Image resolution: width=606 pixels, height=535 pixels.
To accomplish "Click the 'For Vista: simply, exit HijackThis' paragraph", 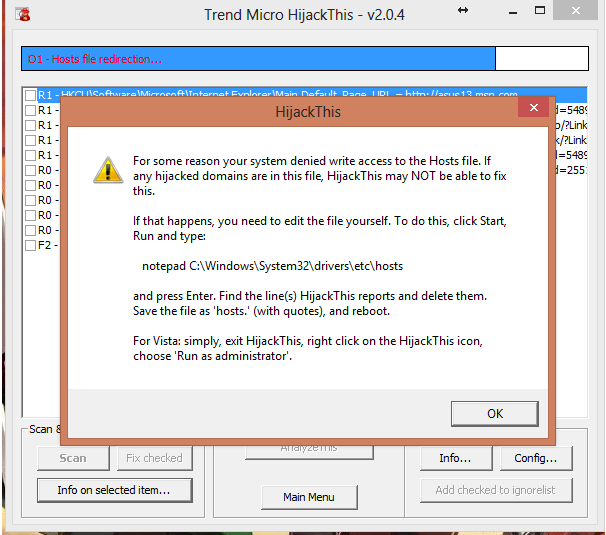I will coord(308,348).
